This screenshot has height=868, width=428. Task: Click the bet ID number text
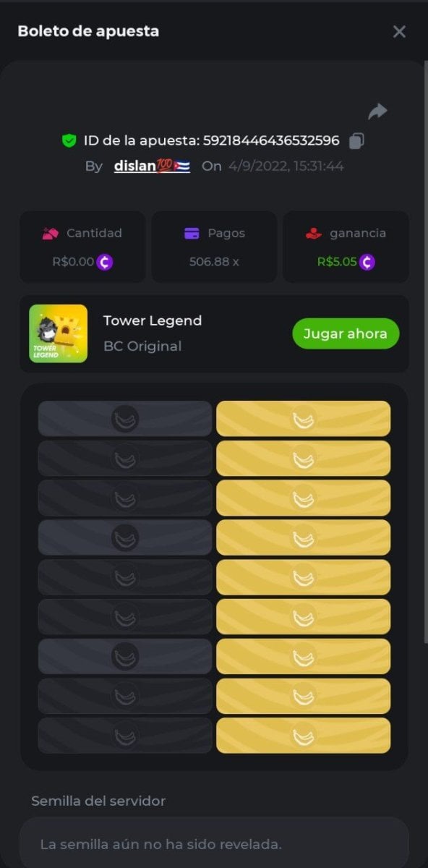271,140
